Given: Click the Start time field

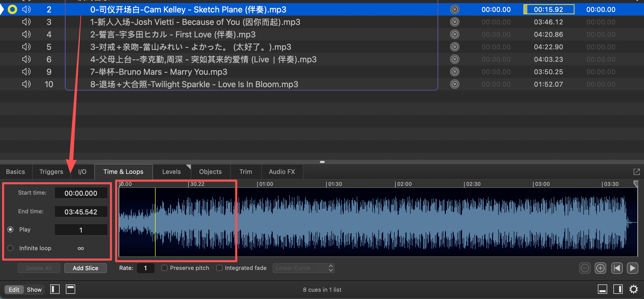Looking at the screenshot, I should pyautogui.click(x=81, y=193).
